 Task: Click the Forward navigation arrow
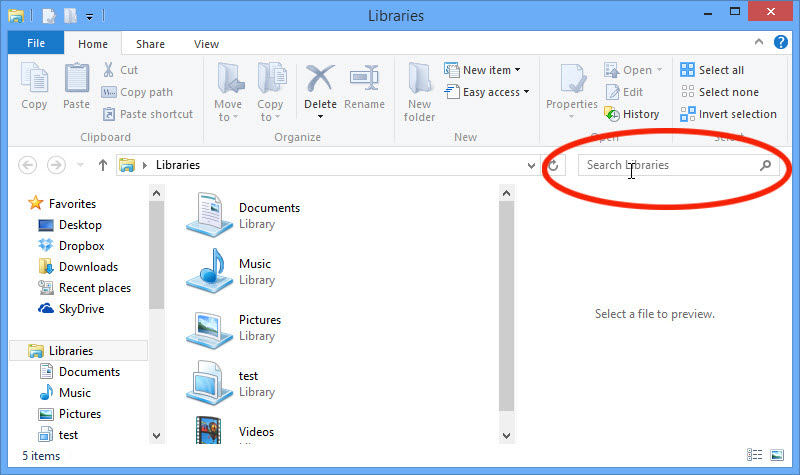coord(56,165)
